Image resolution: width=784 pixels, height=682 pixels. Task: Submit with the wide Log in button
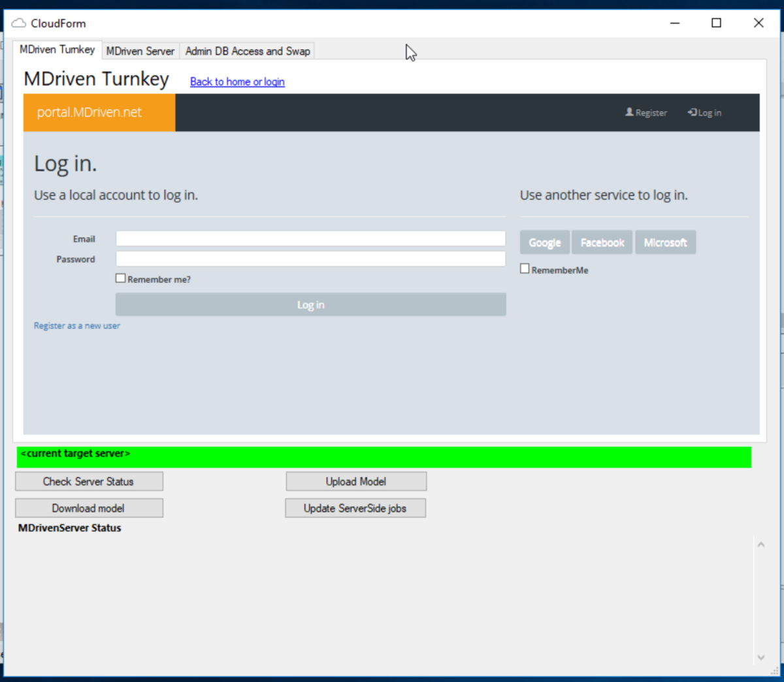click(x=310, y=304)
